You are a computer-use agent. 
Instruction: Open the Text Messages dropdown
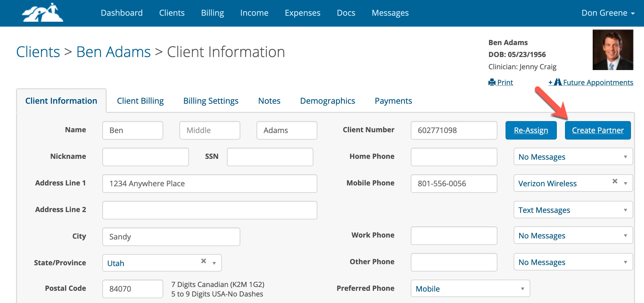pyautogui.click(x=573, y=210)
